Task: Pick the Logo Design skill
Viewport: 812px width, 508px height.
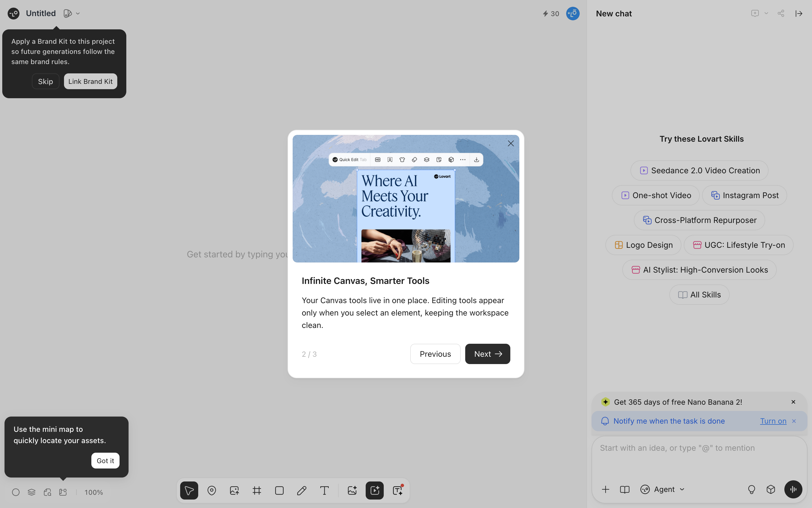Action: 643,245
